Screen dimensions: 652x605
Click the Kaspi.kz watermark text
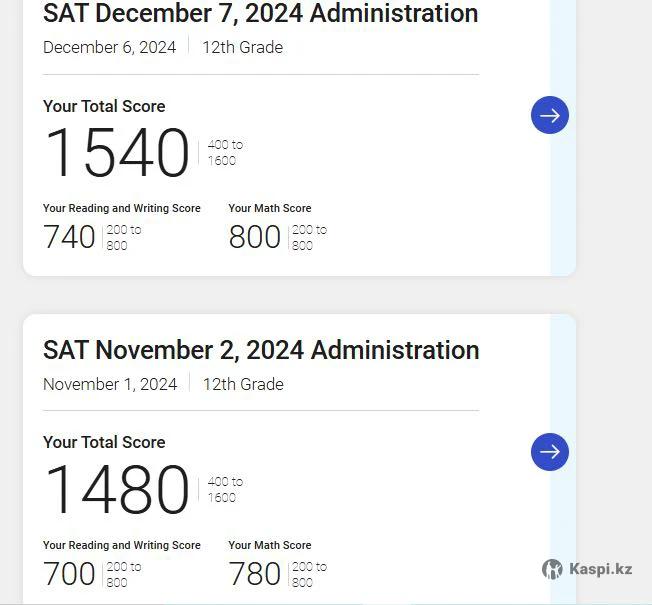tap(600, 568)
